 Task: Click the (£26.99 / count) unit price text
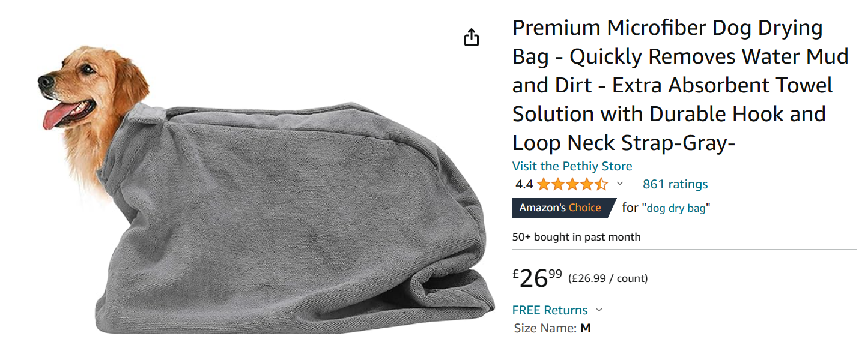pos(608,278)
